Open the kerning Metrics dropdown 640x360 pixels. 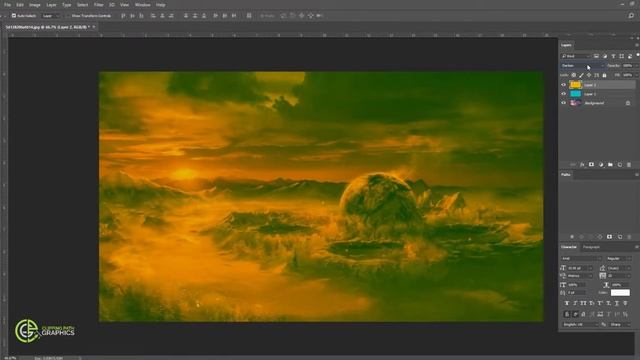coord(580,276)
